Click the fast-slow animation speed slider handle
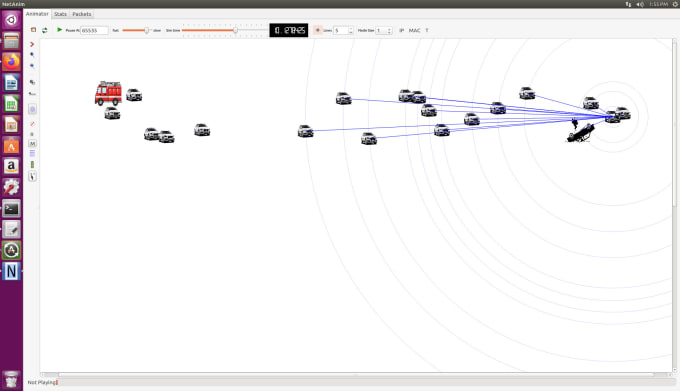 147,30
